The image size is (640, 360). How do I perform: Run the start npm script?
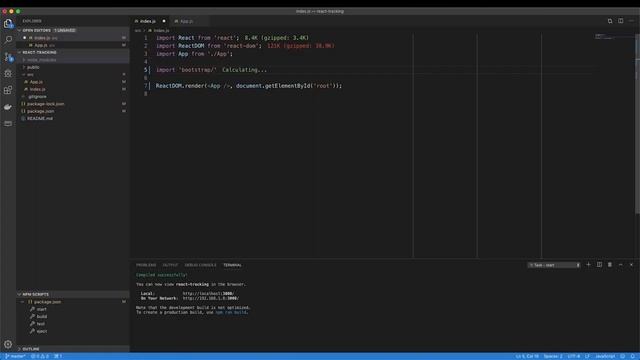(41, 309)
